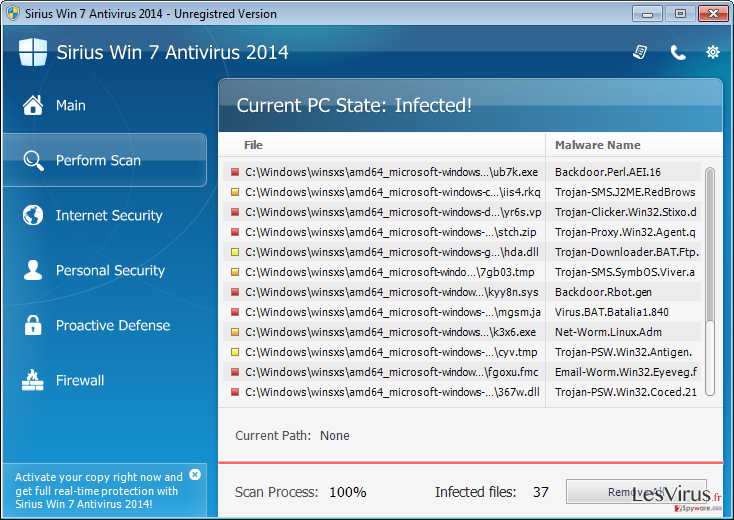Image resolution: width=734 pixels, height=520 pixels.
Task: Click Virus.BAT.Batalia1.840 malware name
Action: tap(611, 312)
